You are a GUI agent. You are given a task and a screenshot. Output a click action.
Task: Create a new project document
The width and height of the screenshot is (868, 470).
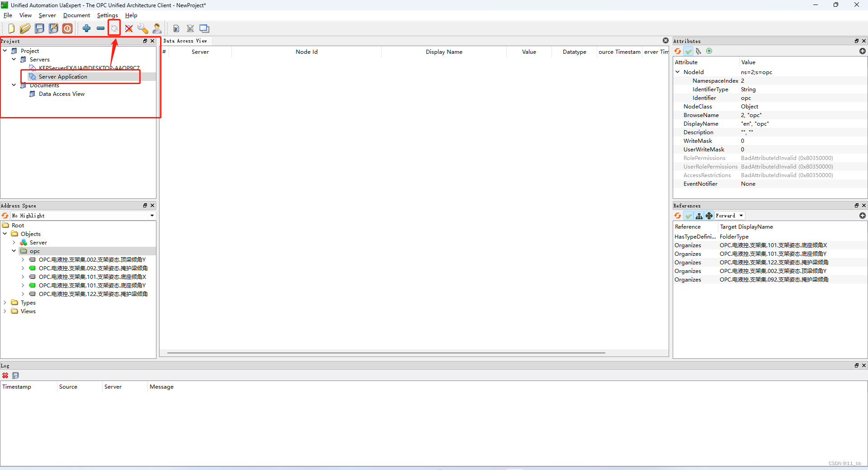coord(11,28)
